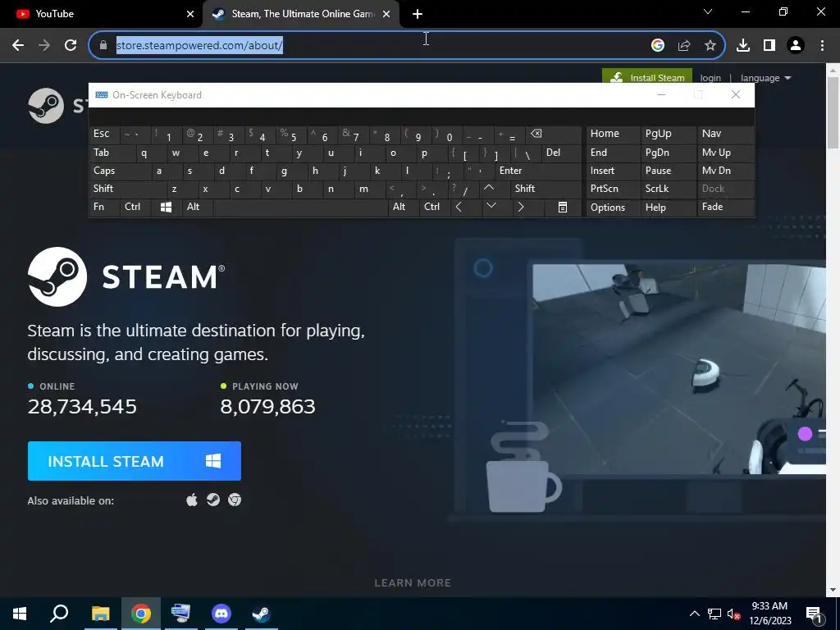Minimize the On-Screen Keyboard window
Image resolution: width=840 pixels, height=630 pixels.
click(662, 95)
